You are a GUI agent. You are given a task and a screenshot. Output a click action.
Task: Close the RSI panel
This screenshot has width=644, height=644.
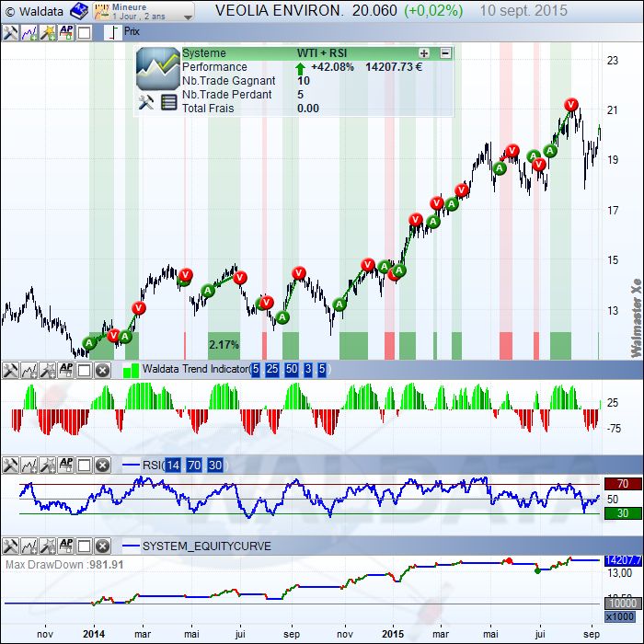point(103,466)
